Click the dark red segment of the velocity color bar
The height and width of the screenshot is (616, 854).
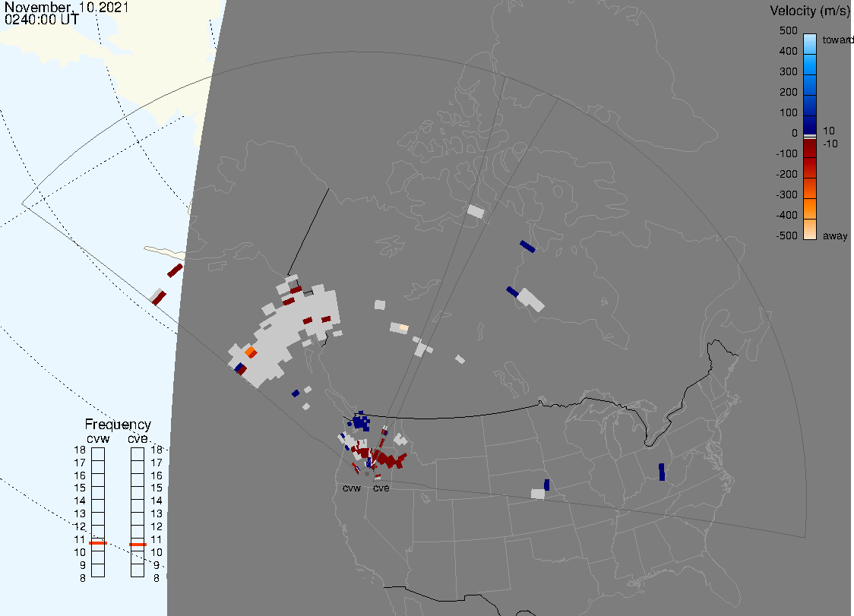point(810,149)
